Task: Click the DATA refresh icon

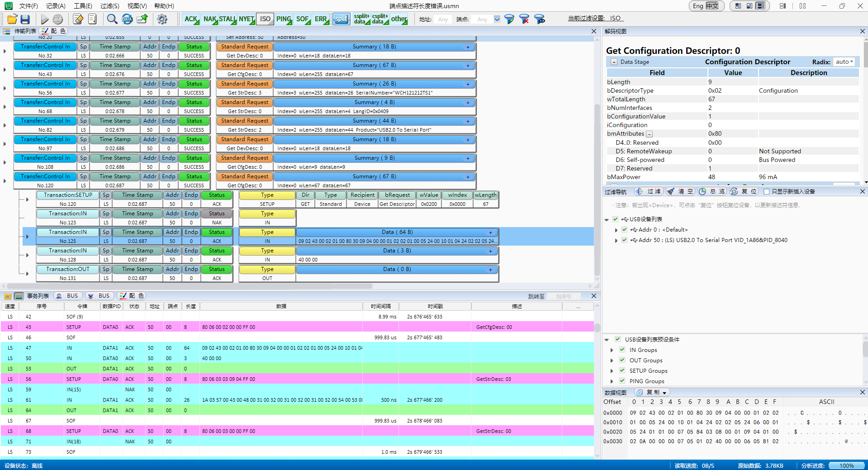Action: click(x=127, y=19)
